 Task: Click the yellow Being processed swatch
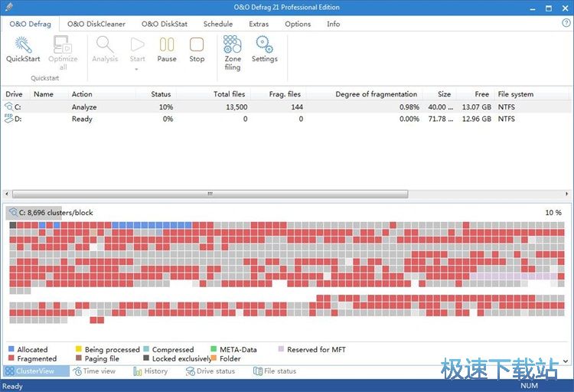point(78,349)
